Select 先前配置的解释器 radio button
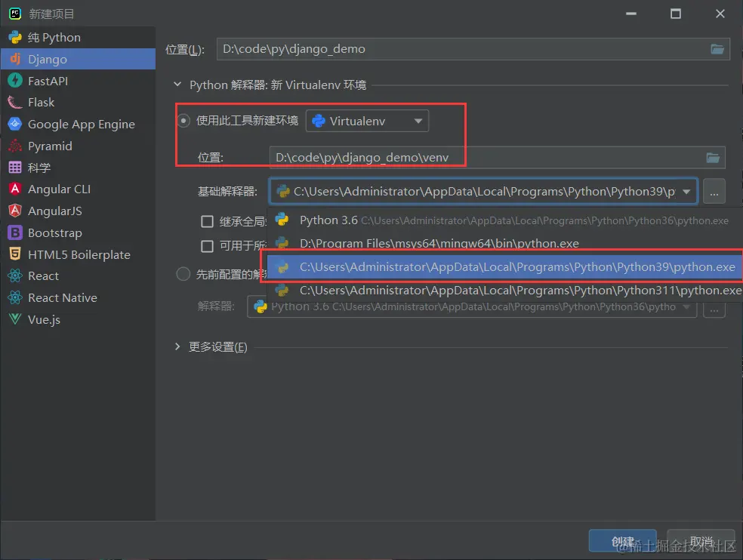 pyautogui.click(x=183, y=274)
